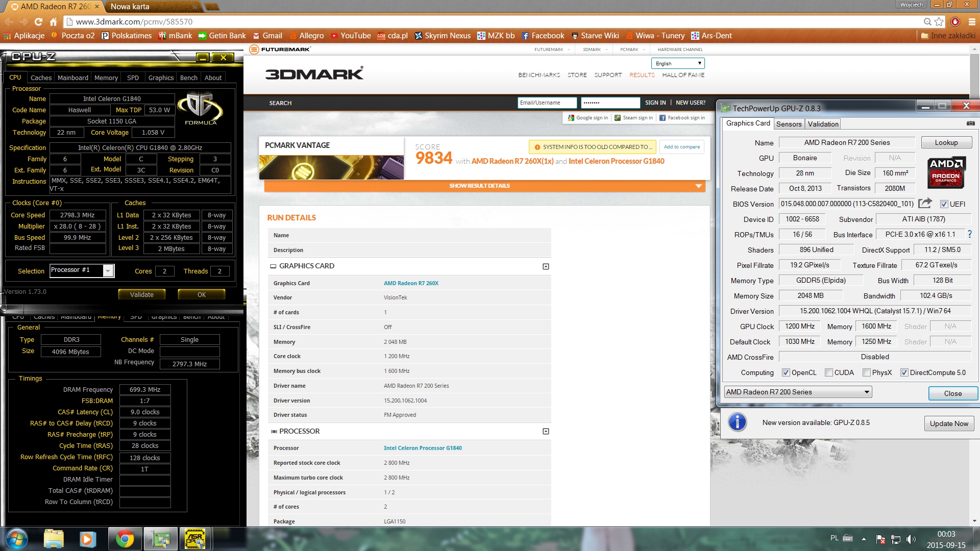The height and width of the screenshot is (551, 980).
Task: Click GPU-Z BIOS export arrow icon
Action: 925,203
